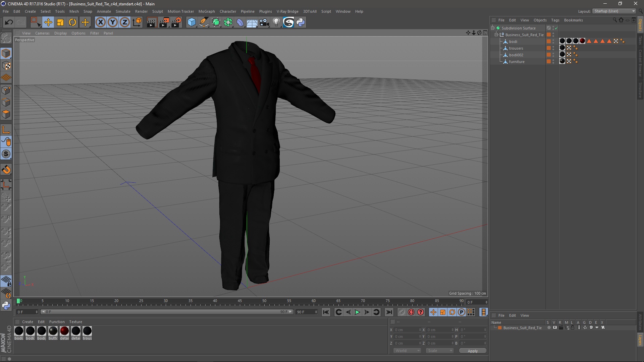Open the MoGraph menu
Viewport: 644px width, 362px height.
207,11
